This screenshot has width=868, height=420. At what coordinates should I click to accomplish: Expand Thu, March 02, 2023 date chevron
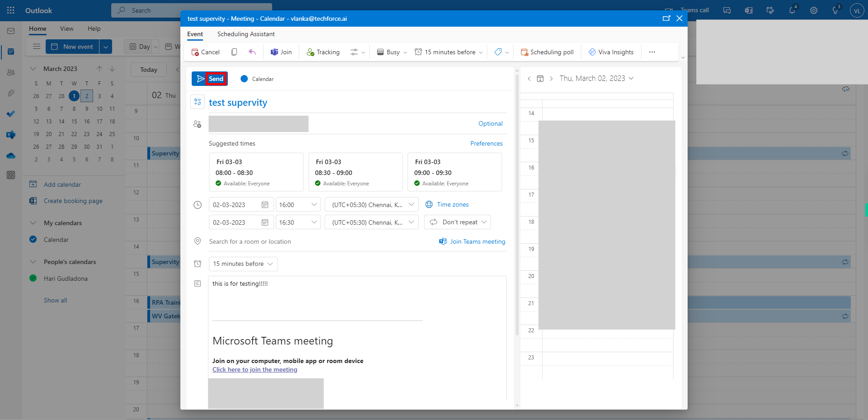click(631, 79)
